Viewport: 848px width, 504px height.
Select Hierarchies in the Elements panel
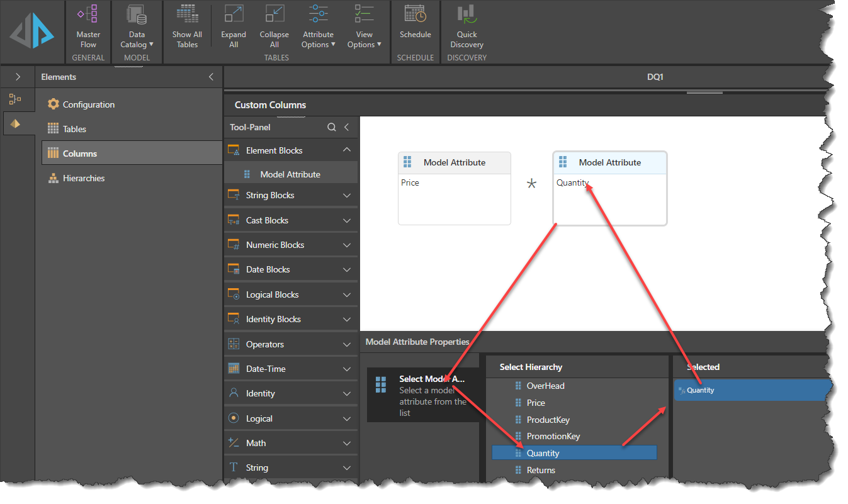coord(83,178)
